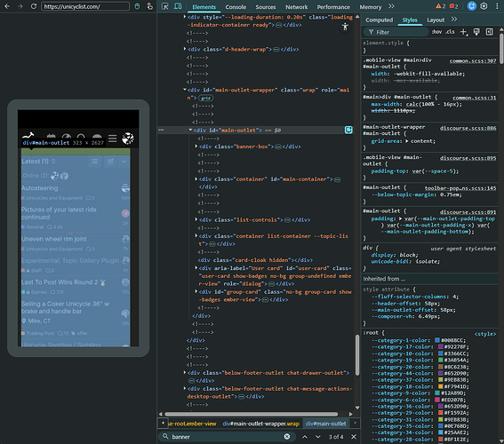Open the common.scss:307 source link
504x444 pixels.
click(473, 60)
